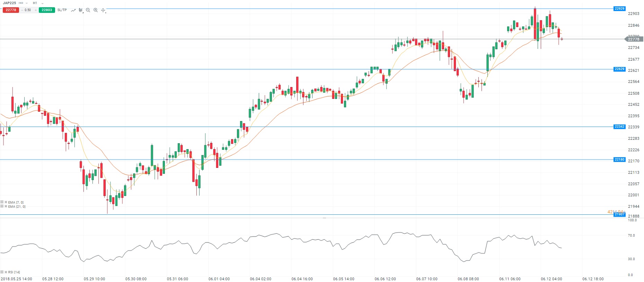The image size is (644, 282).
Task: Click the 06.01 04:00 time axis label
Action: pyautogui.click(x=219, y=279)
